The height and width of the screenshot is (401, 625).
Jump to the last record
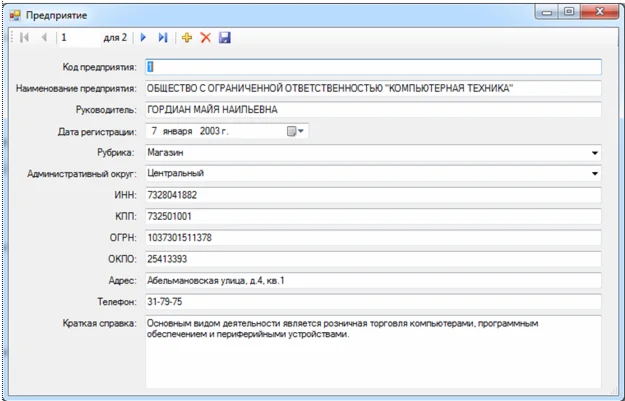(x=162, y=38)
